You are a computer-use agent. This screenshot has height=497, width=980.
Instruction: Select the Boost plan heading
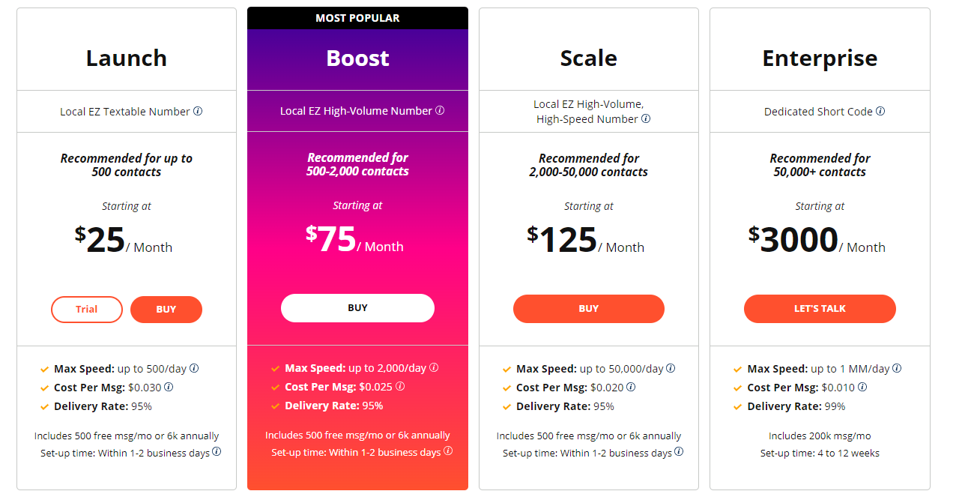click(x=357, y=58)
